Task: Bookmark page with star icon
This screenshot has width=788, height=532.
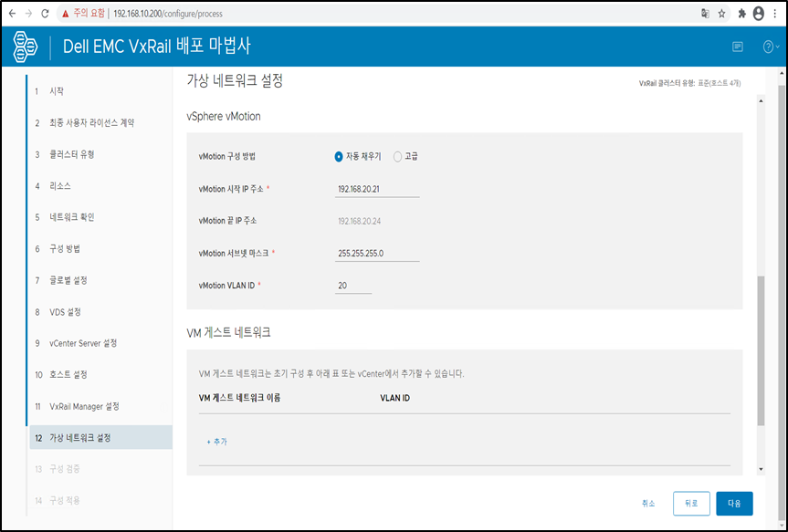Action: (721, 14)
